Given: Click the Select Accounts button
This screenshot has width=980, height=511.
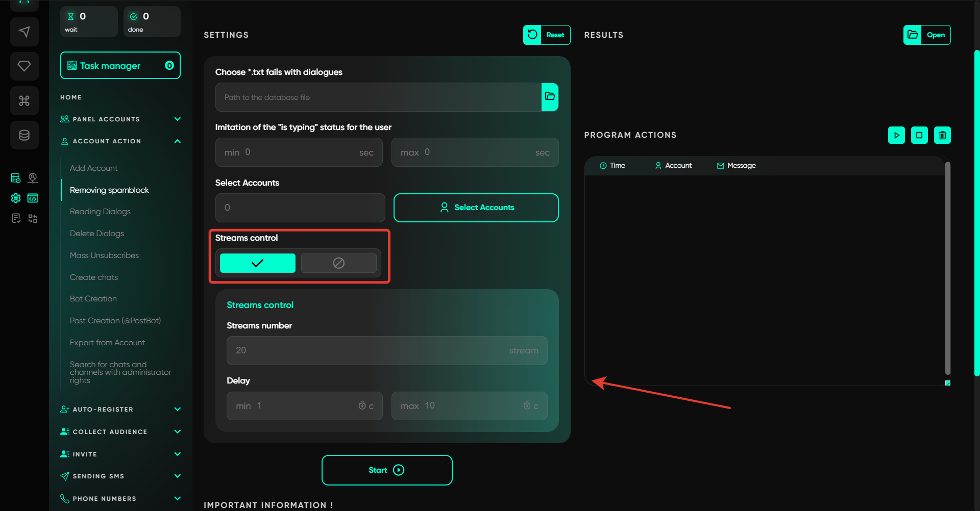Looking at the screenshot, I should point(476,208).
